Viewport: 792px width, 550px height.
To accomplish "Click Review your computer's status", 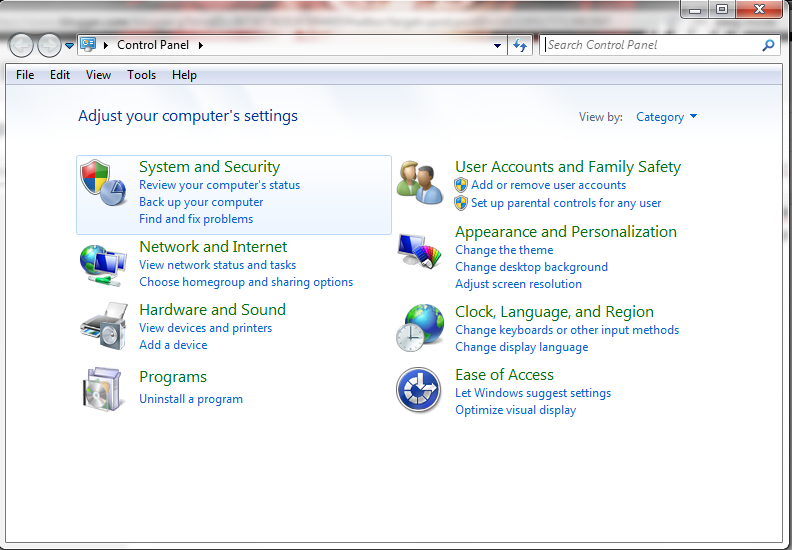I will pyautogui.click(x=219, y=185).
